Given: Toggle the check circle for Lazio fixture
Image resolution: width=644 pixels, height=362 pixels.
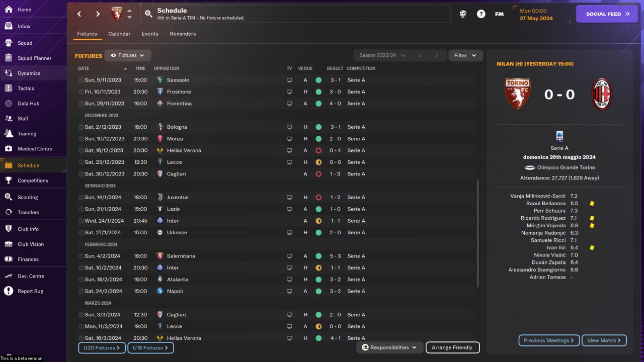Looking at the screenshot, I should 81,209.
